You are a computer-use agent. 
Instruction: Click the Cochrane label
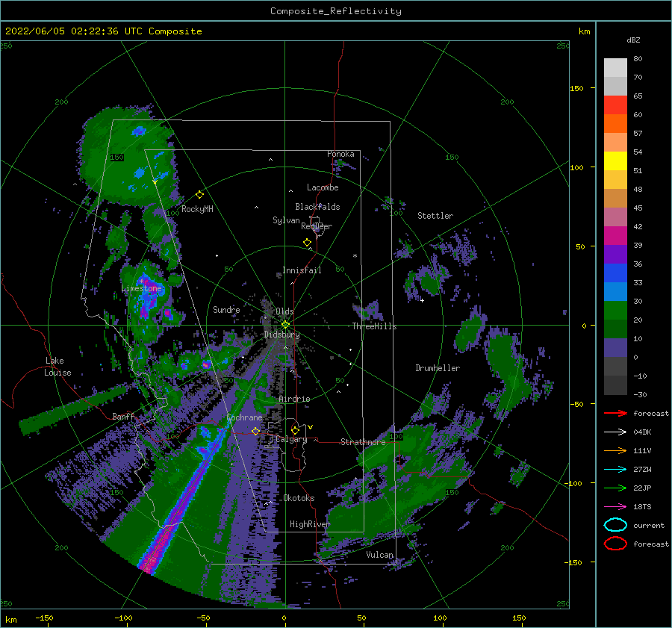point(244,417)
